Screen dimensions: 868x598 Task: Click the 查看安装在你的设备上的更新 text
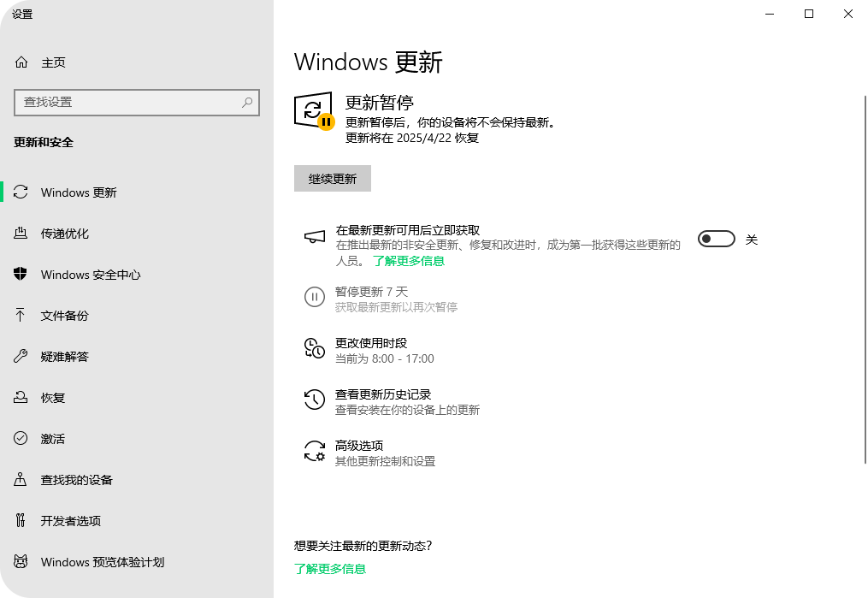[x=407, y=410]
